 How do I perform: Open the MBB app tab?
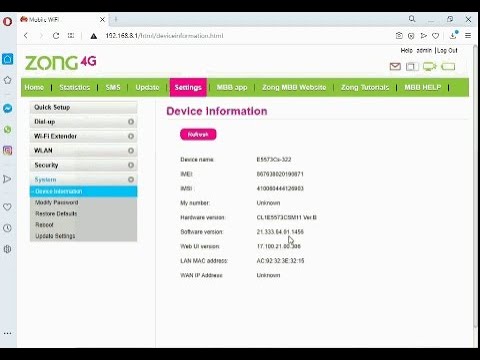(232, 87)
